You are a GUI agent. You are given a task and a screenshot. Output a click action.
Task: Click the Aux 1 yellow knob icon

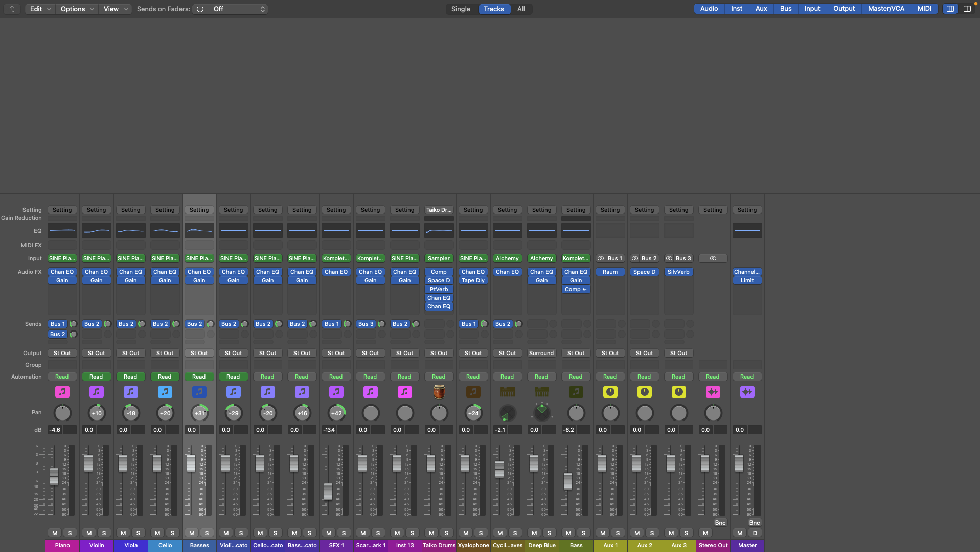pyautogui.click(x=610, y=392)
